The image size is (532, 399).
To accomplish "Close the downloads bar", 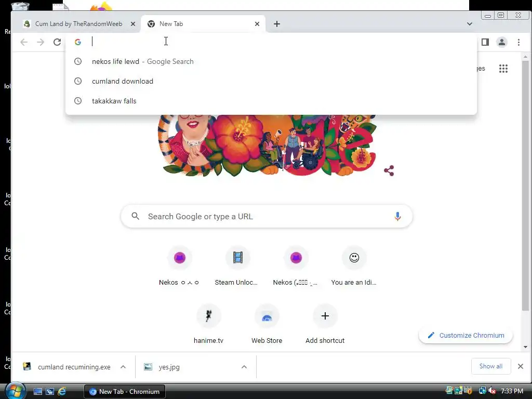I will point(521,366).
